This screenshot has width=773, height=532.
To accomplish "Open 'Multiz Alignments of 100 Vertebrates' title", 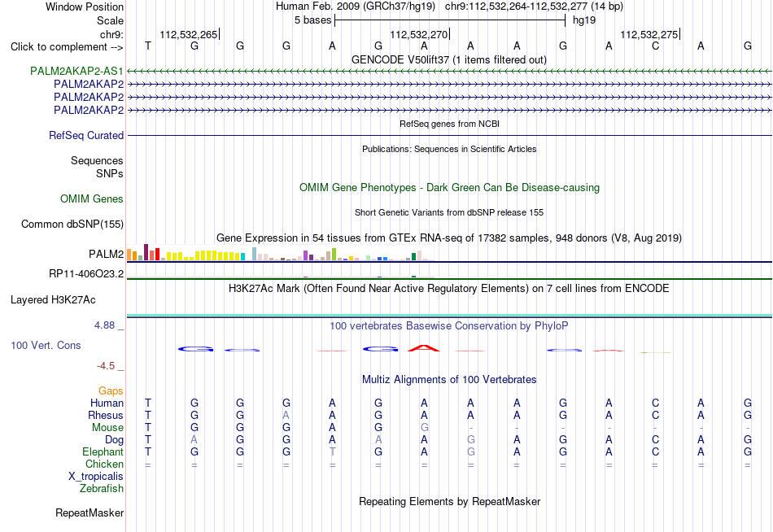I will 449,379.
